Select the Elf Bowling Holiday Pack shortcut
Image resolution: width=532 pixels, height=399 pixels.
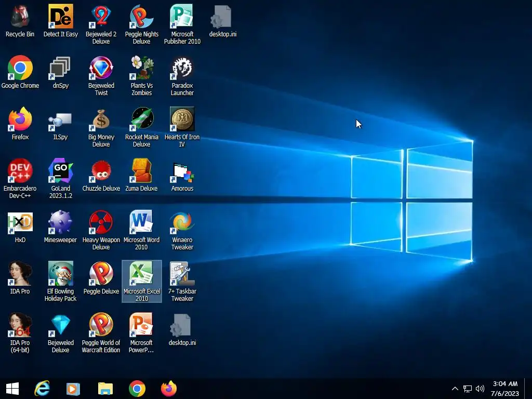(x=60, y=282)
